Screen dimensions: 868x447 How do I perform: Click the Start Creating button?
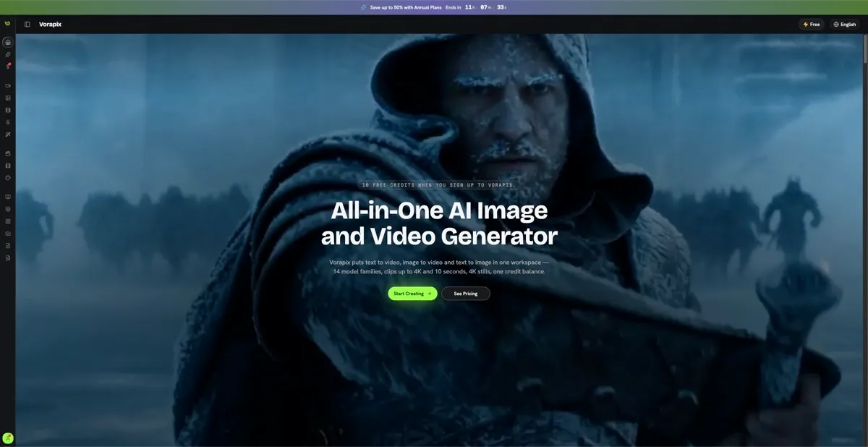coord(412,294)
